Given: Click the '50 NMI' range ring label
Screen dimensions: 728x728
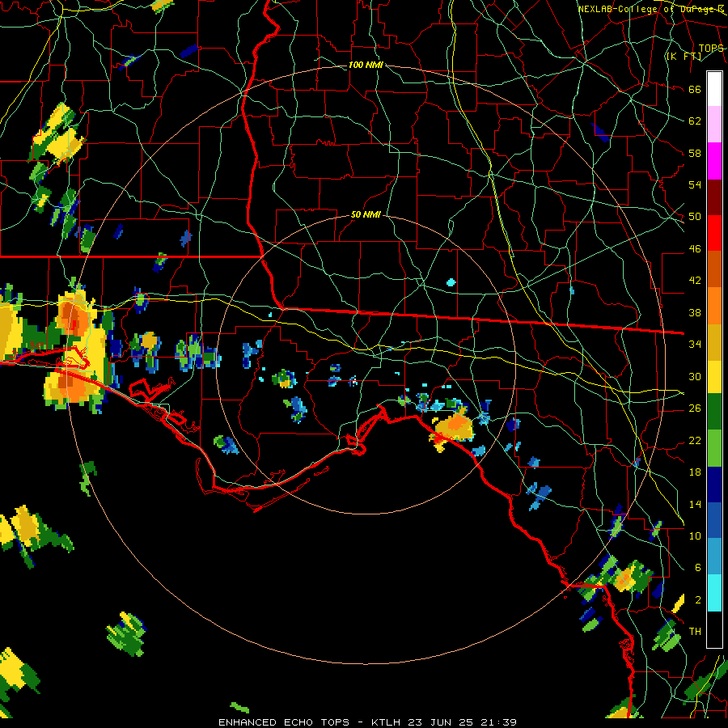Looking at the screenshot, I should click(x=366, y=214).
